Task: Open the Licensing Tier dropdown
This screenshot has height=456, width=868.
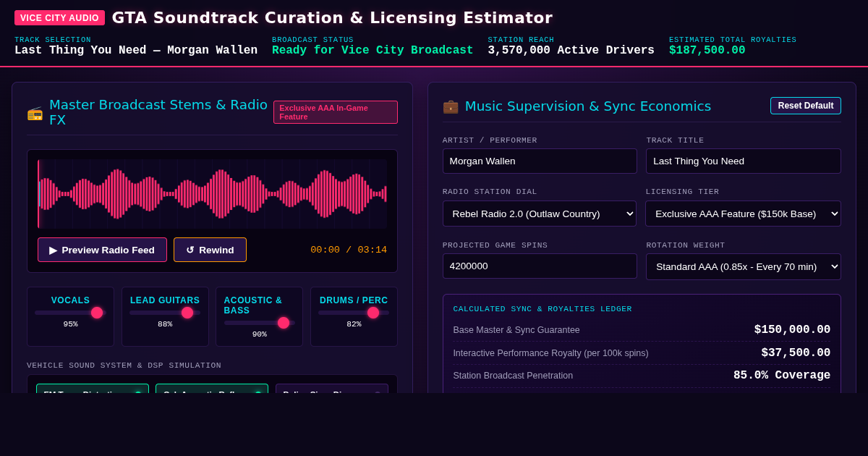Action: click(744, 214)
